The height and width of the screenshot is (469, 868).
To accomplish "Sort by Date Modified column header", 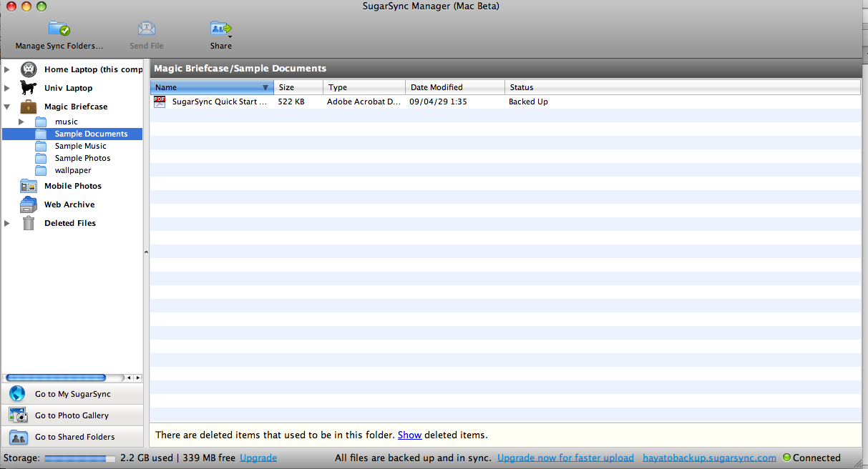I will point(455,87).
